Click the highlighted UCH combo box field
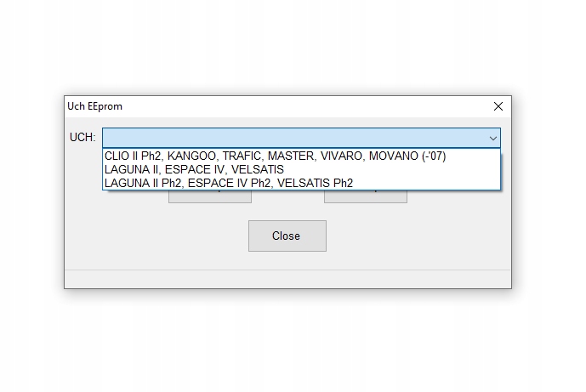The width and height of the screenshot is (586, 392). coord(301,138)
